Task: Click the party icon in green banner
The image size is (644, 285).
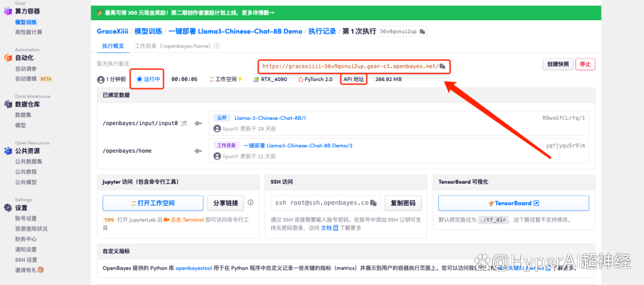Action: (x=100, y=13)
